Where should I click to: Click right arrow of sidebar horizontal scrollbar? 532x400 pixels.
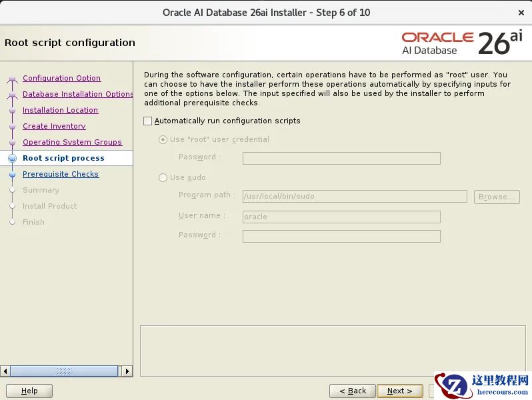tap(127, 371)
